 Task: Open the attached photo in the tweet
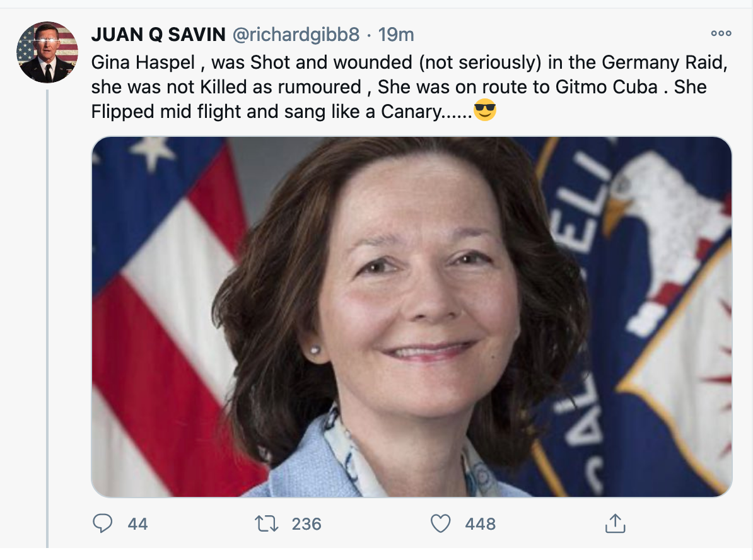(411, 317)
